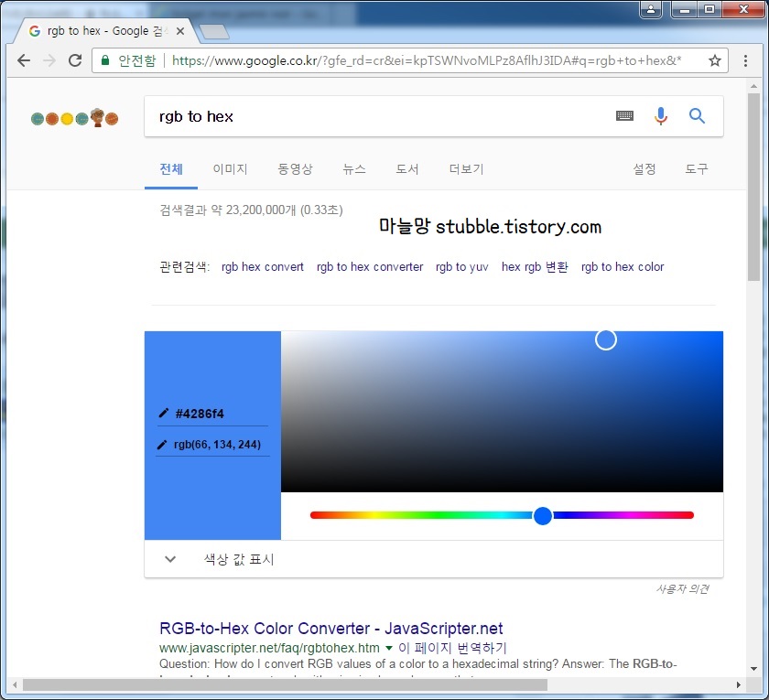The width and height of the screenshot is (769, 700).
Task: Click the browser forward arrow
Action: tap(49, 60)
